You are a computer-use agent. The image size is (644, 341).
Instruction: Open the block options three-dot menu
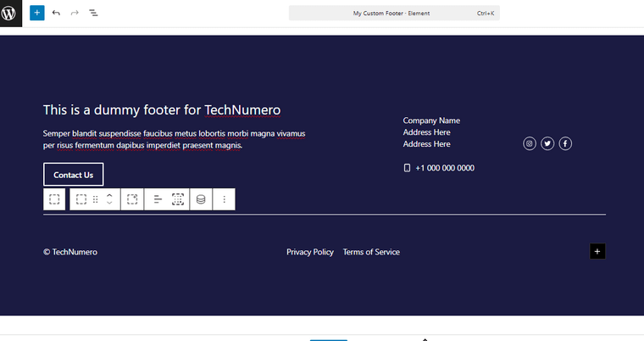coord(225,199)
